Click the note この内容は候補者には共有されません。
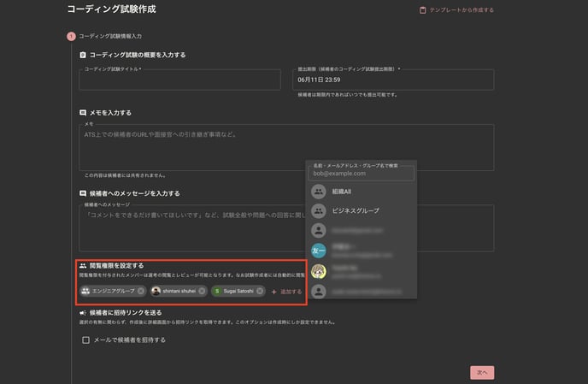 pyautogui.click(x=126, y=175)
